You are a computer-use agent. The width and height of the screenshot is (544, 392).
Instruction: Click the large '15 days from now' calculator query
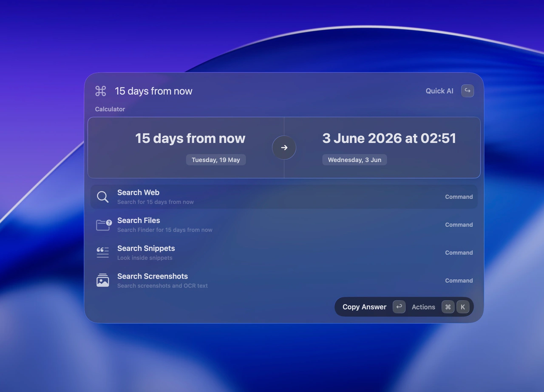[x=190, y=138]
